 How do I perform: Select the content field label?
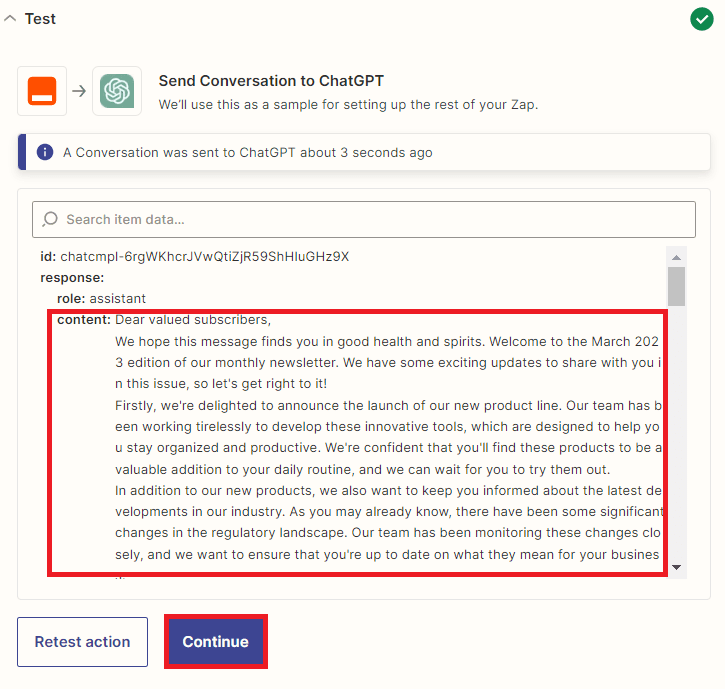pyautogui.click(x=83, y=320)
